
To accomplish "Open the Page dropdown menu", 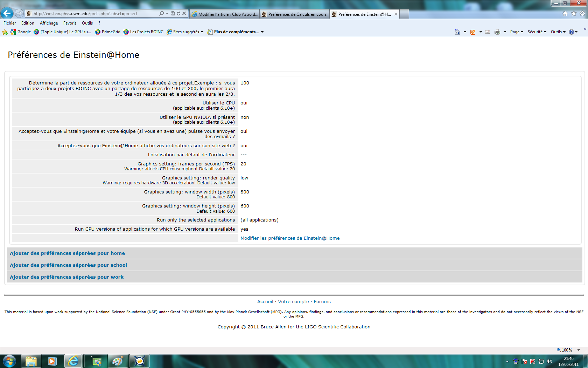I will 517,32.
